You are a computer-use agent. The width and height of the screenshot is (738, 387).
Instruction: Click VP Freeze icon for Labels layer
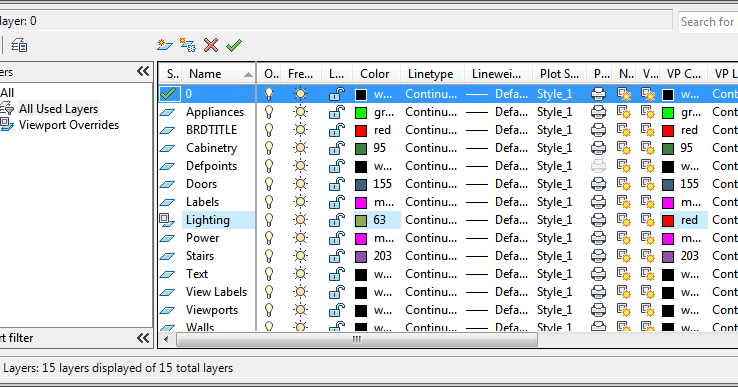tap(648, 202)
